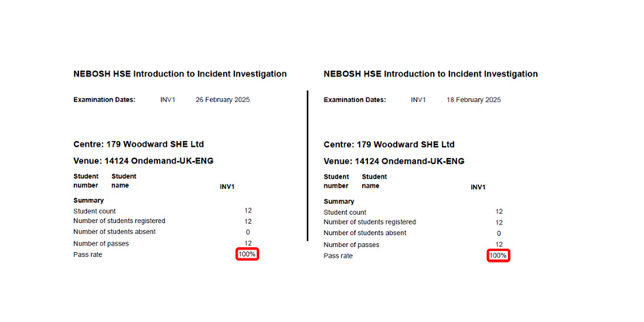The height and width of the screenshot is (322, 644).
Task: Click Number of passes label in the left report
Action: click(101, 243)
